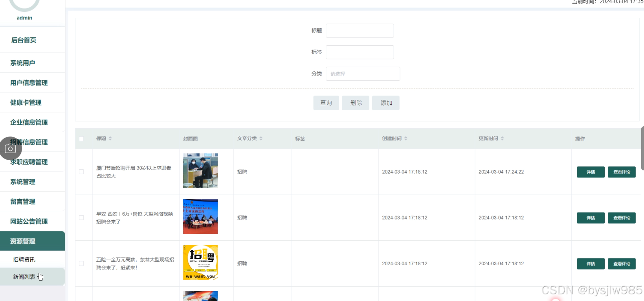Select 招聘资讯 submenu item
Image resolution: width=644 pixels, height=301 pixels.
pos(33,260)
